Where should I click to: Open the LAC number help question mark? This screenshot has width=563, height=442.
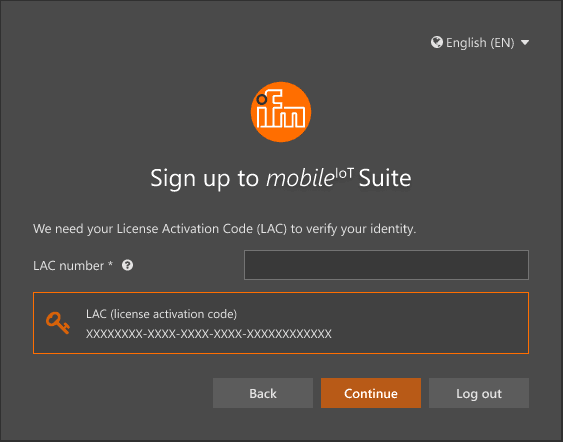(127, 265)
